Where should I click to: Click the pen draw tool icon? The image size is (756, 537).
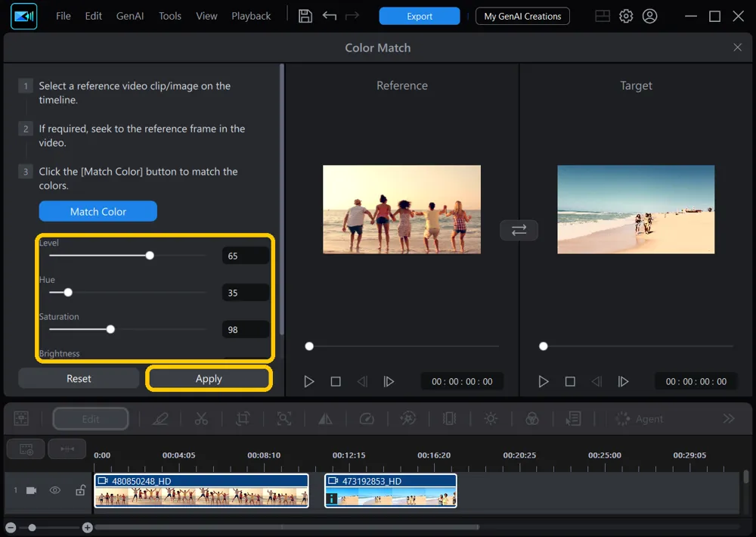tap(160, 418)
